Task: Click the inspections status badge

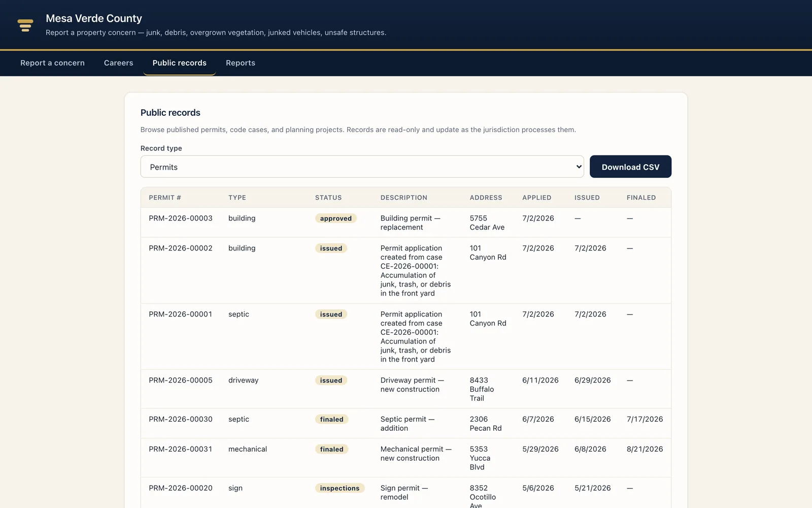Action: pyautogui.click(x=340, y=488)
